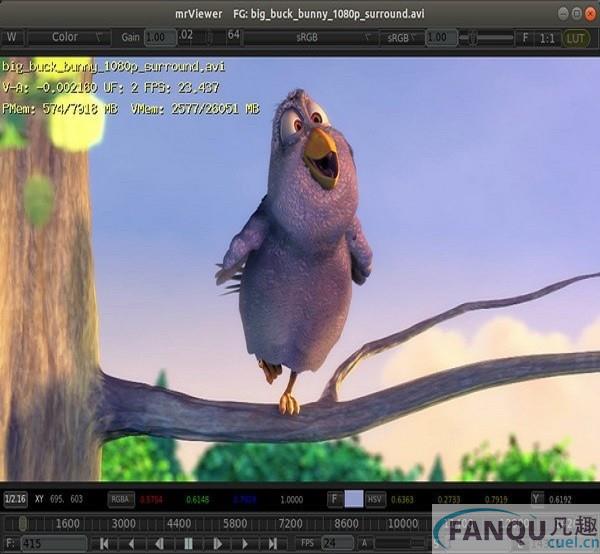
Task: Adjust the gamma slider in top toolbar
Action: pos(486,38)
